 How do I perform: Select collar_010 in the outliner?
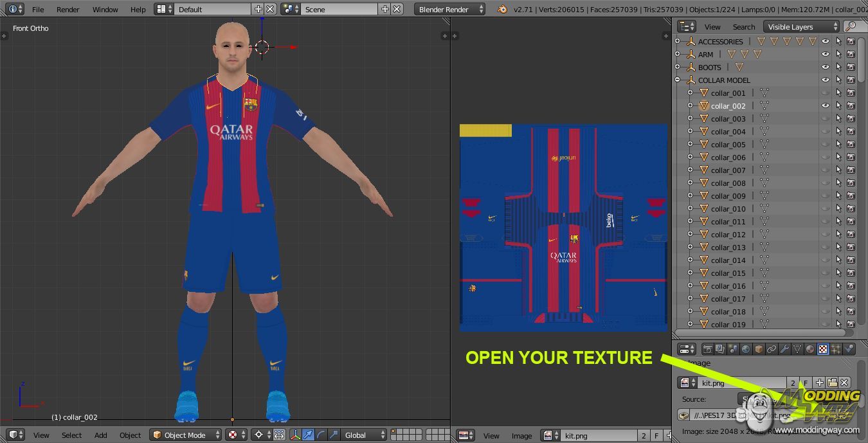coord(728,209)
